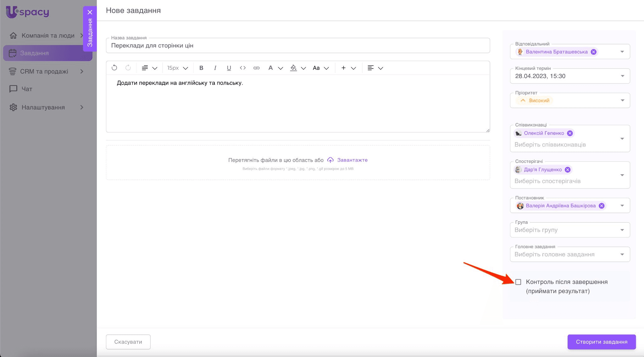Click the undo icon in editor toolbar
This screenshot has height=357, width=644.
(x=114, y=68)
